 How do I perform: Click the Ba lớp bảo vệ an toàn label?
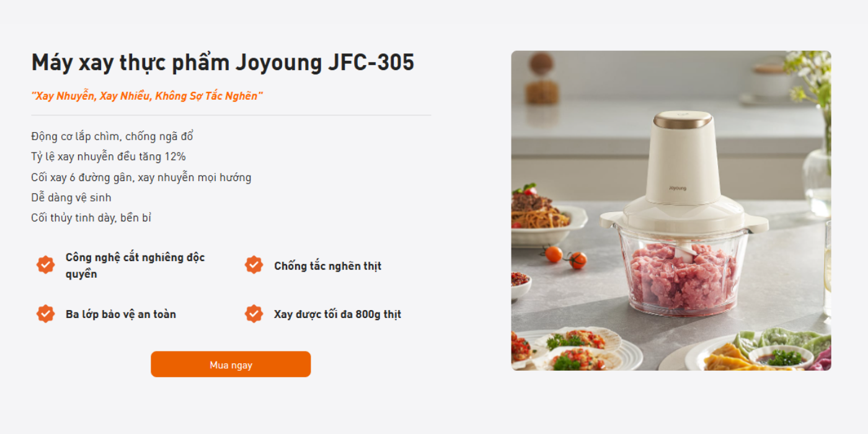(121, 314)
